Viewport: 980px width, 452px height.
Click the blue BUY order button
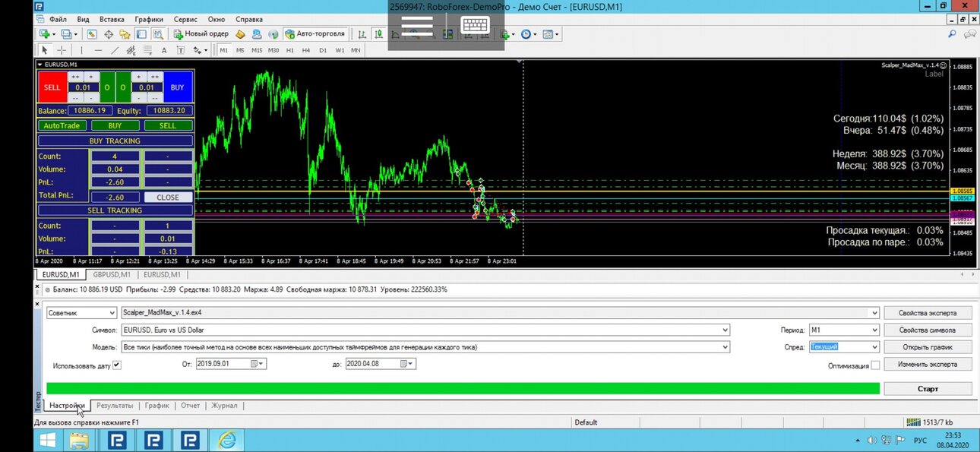click(177, 87)
